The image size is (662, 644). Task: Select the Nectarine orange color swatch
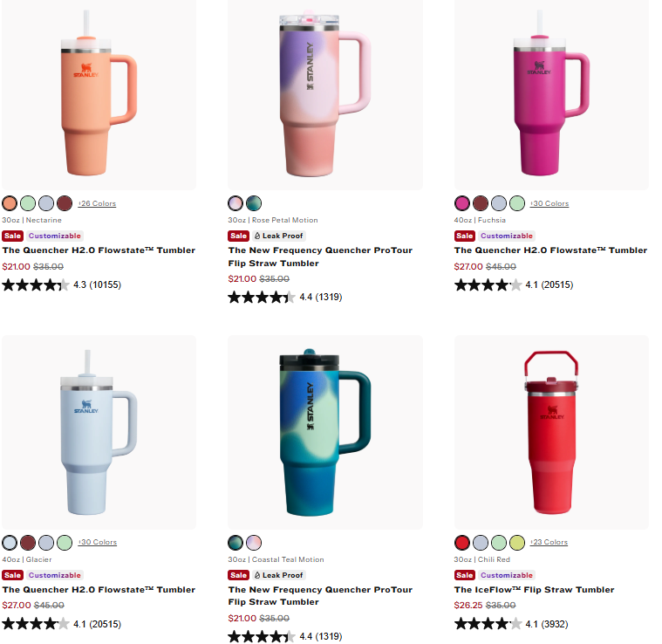point(10,203)
